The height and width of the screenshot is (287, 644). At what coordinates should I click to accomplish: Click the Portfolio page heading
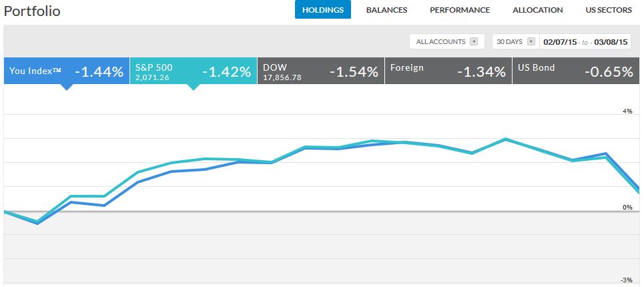[31, 11]
